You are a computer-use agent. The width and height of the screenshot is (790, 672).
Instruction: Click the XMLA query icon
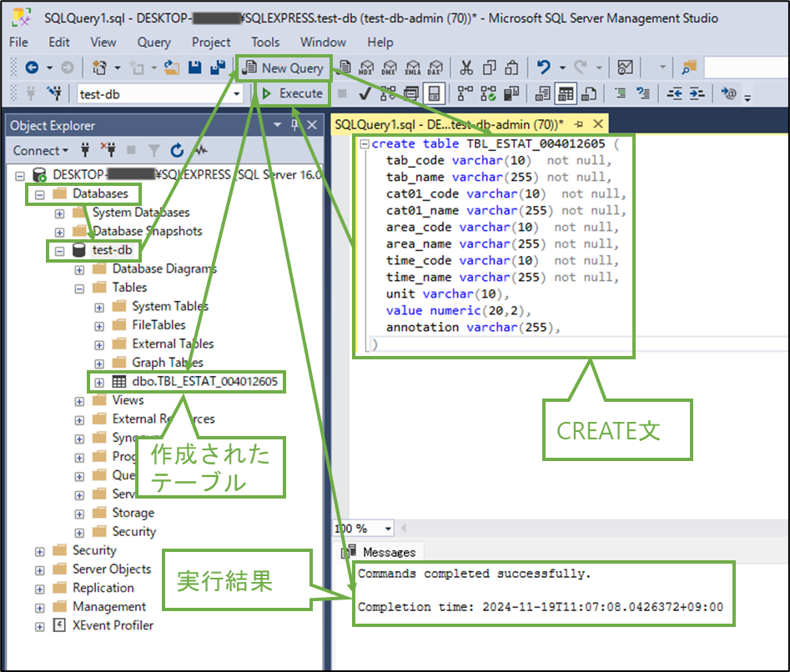[x=412, y=68]
